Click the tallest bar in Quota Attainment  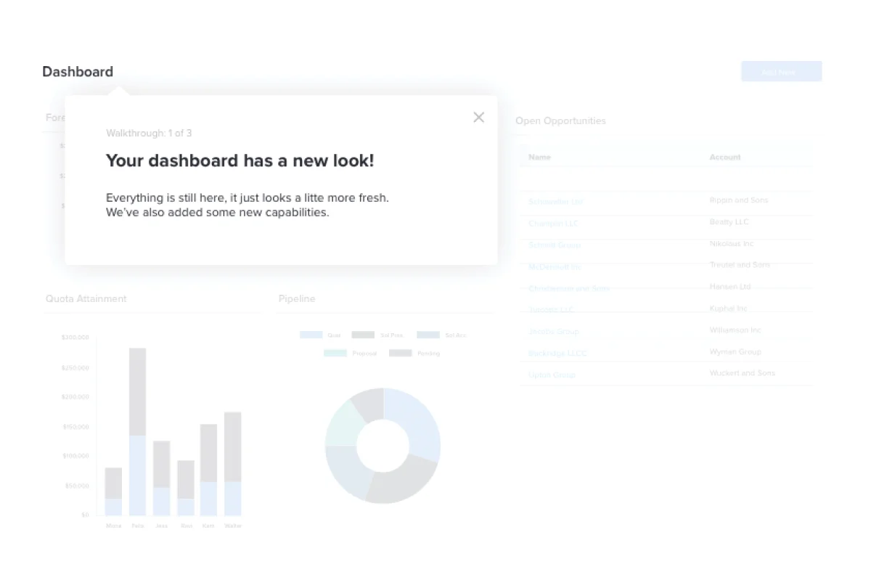[x=137, y=432]
